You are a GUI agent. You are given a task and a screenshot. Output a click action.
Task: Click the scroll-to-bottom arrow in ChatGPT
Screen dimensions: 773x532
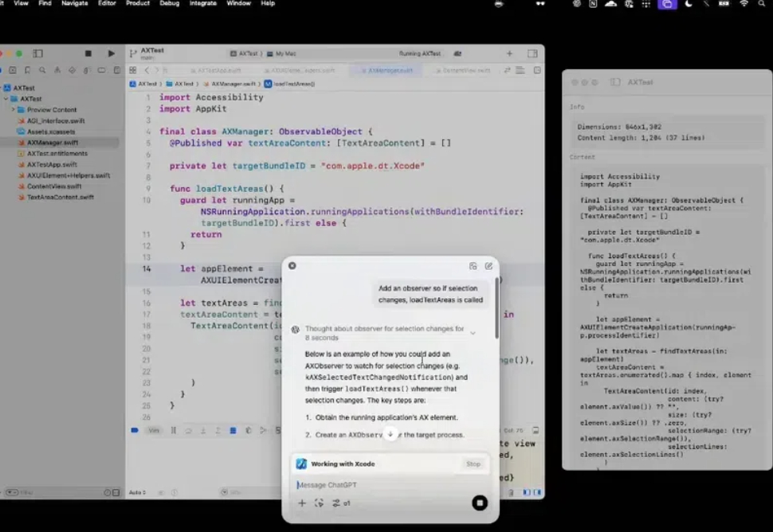[x=390, y=435]
